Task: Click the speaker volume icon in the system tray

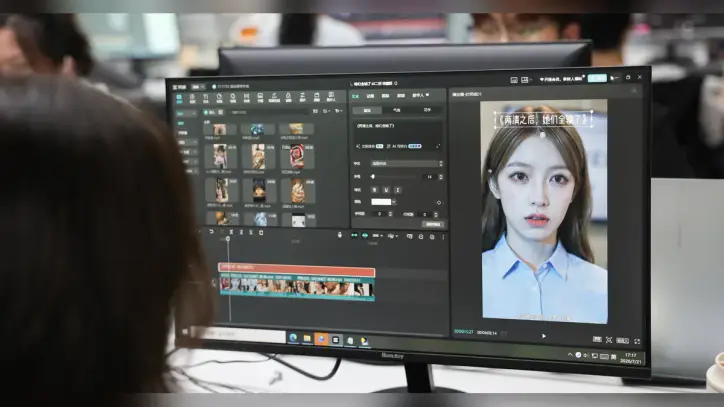Action: pyautogui.click(x=586, y=355)
